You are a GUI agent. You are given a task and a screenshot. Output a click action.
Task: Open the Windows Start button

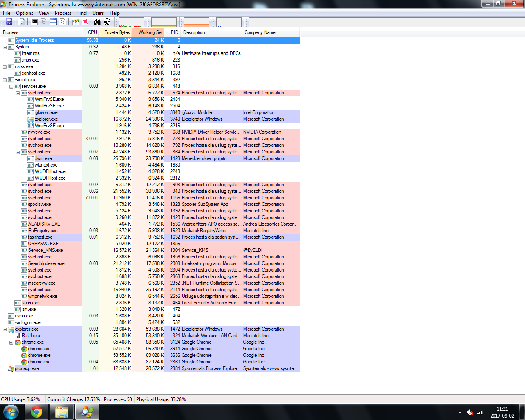point(11,412)
